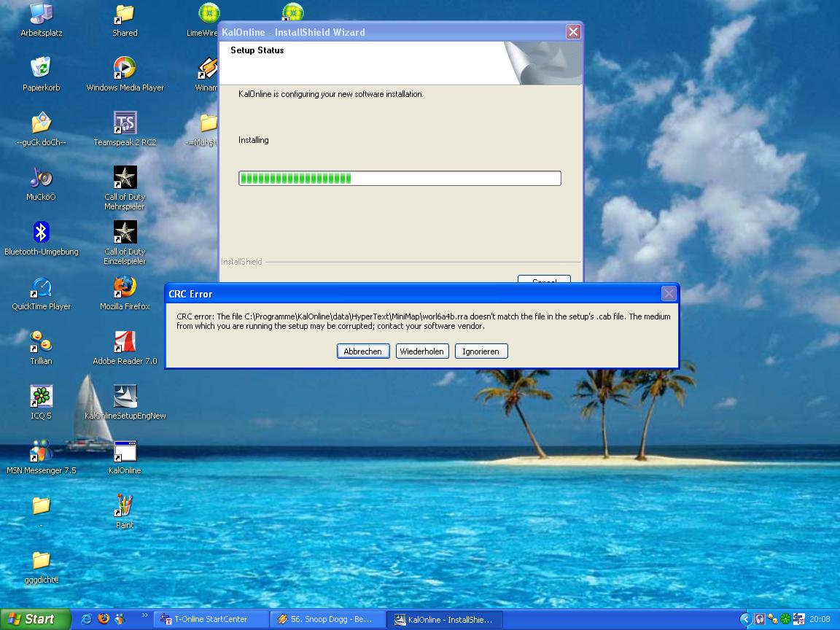Screen dimensions: 840x630
Task: Open the MuCköÖ music icon
Action: point(42,184)
